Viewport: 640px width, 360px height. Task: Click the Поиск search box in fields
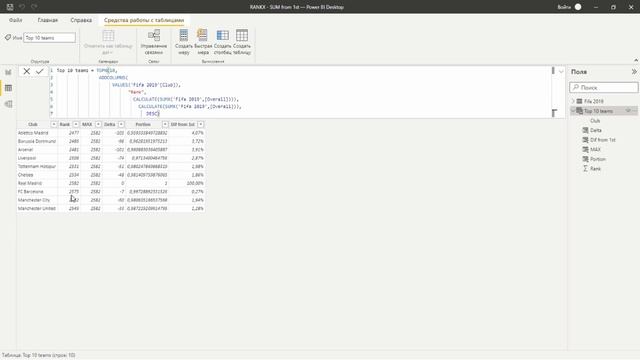pos(604,87)
